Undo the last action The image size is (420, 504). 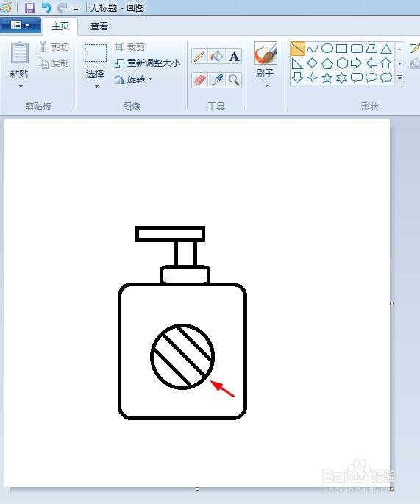[x=46, y=7]
